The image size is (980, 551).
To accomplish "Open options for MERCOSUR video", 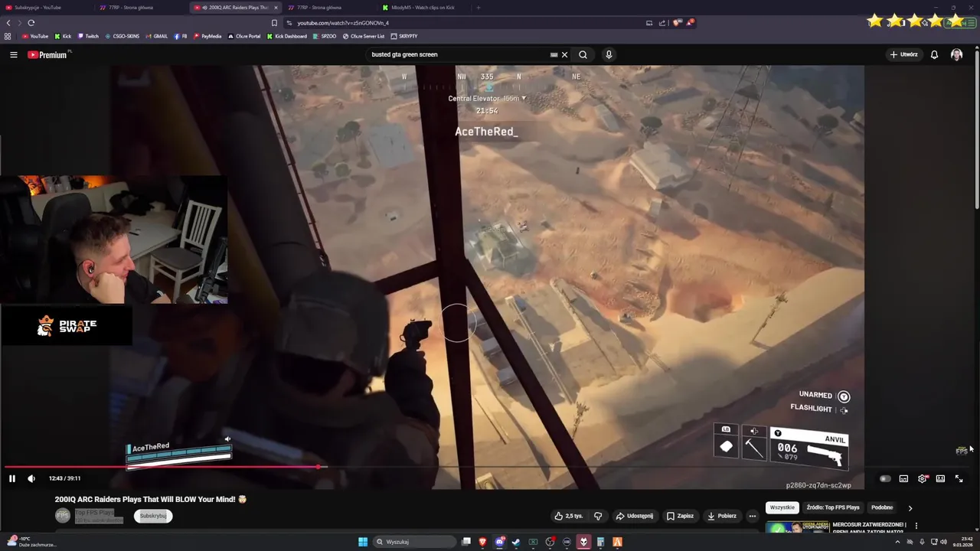I will tap(916, 526).
